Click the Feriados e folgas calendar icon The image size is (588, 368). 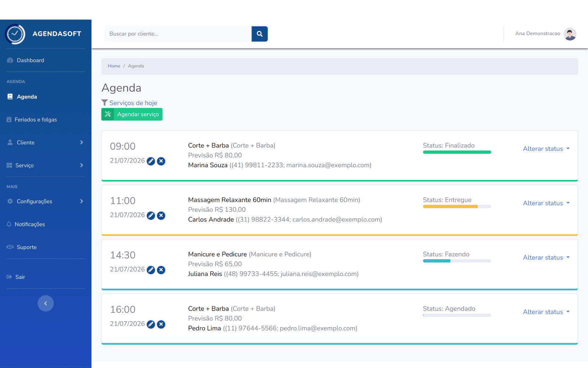(x=9, y=120)
